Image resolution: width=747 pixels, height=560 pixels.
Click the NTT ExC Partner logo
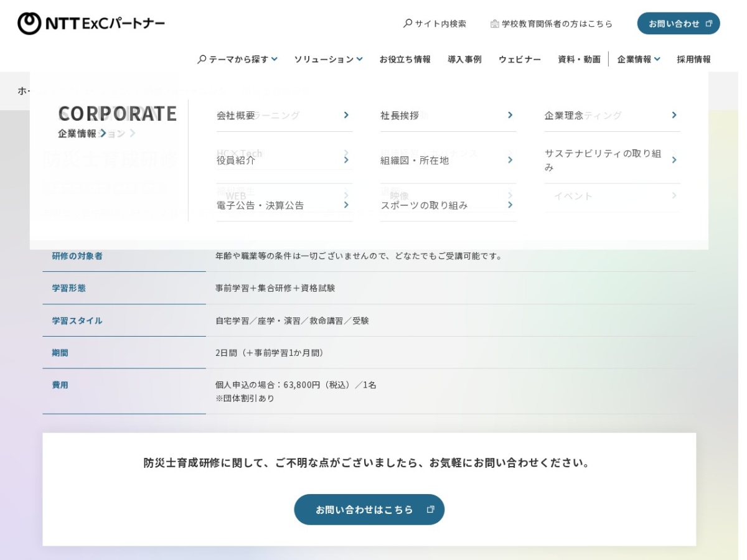[x=92, y=24]
